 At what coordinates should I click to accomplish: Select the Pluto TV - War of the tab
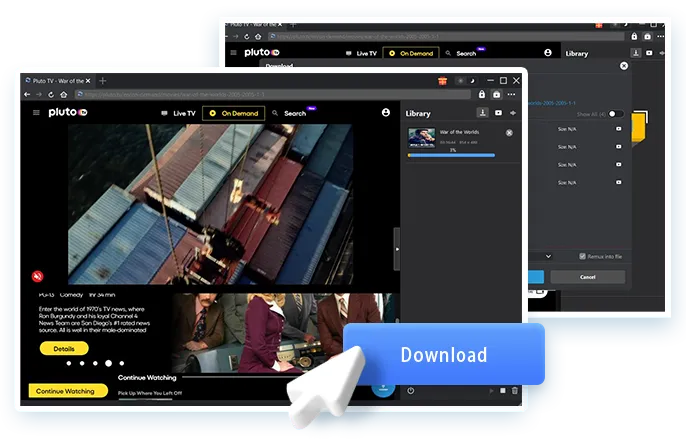pos(58,81)
